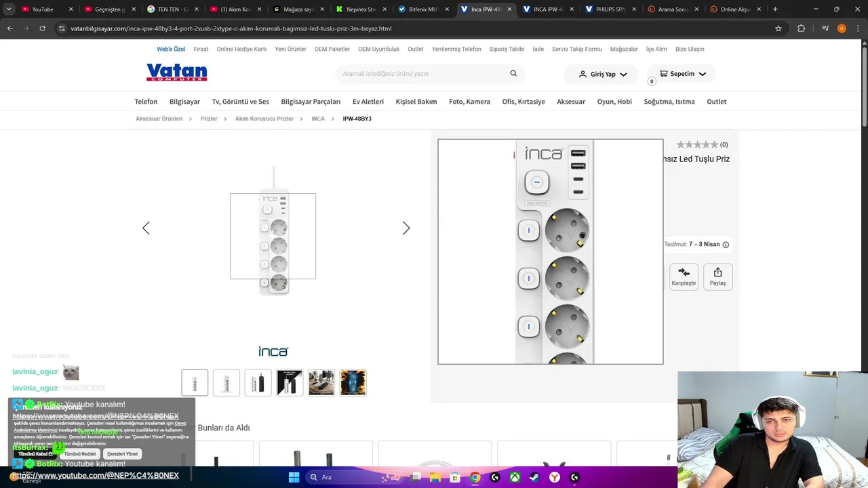Click the Web'e Özel link
Screen dimensions: 868x488
171,49
